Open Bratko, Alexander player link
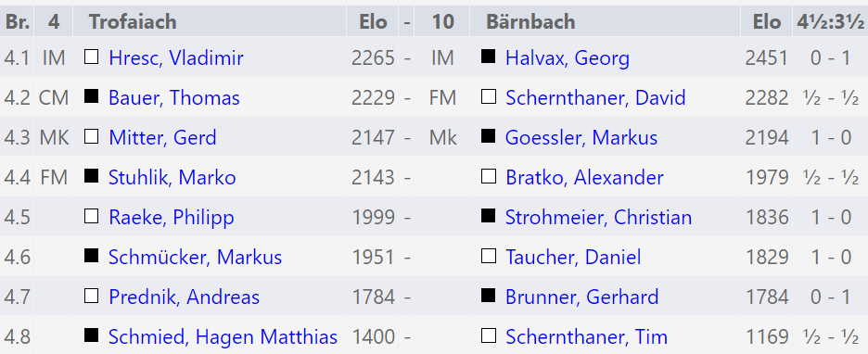This screenshot has height=354, width=868. click(x=584, y=178)
